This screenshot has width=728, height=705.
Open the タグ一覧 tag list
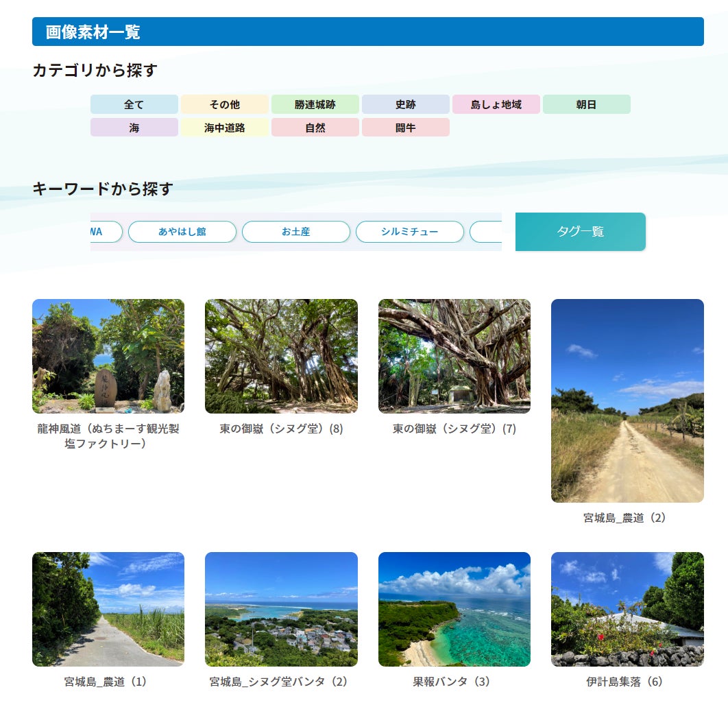coord(580,232)
